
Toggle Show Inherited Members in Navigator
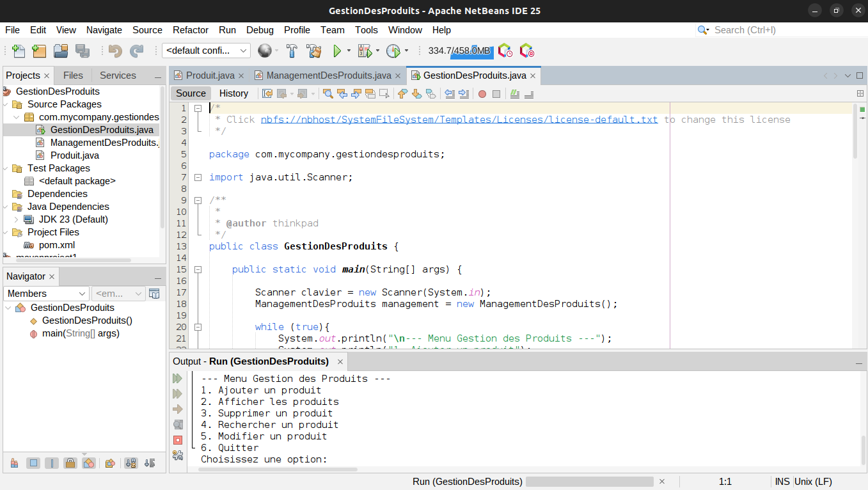coord(15,463)
